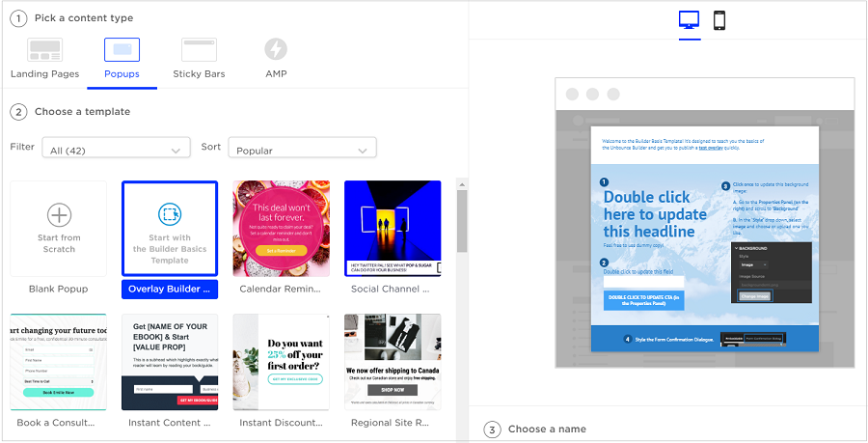Select the Book a Consultation template thumbnail
The width and height of the screenshot is (868, 443).
[x=59, y=362]
